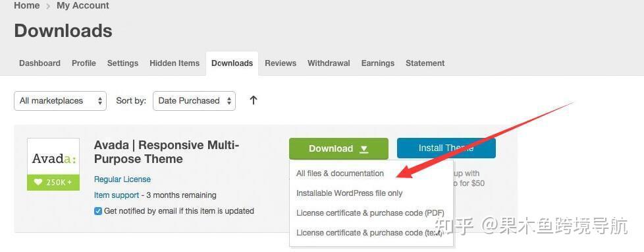This screenshot has height=252, width=644.
Task: Open the Regular License link
Action: click(122, 179)
